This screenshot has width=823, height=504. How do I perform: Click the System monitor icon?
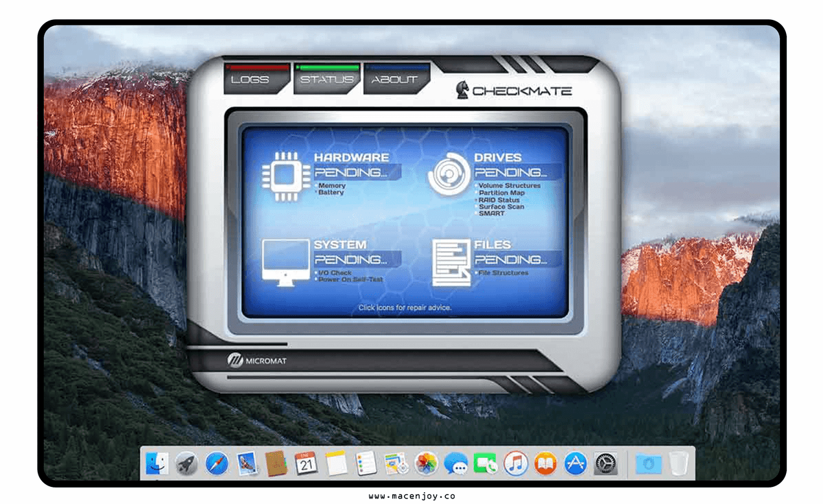285,263
